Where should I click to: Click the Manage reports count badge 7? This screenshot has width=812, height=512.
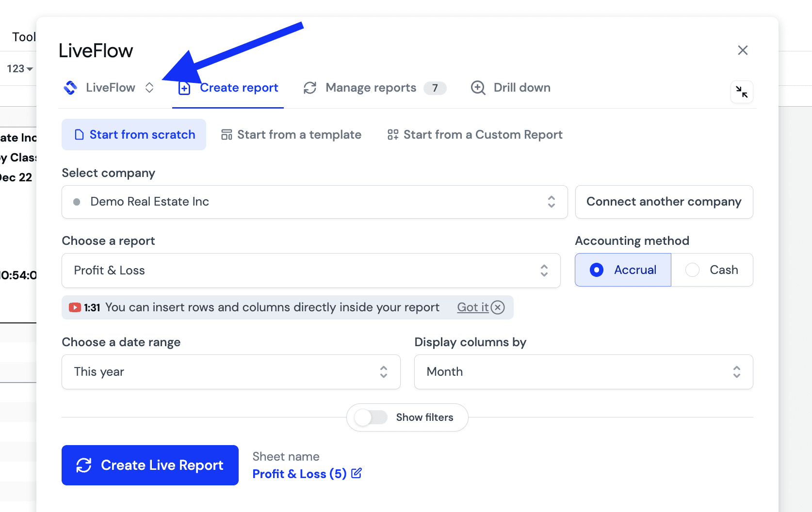point(435,88)
